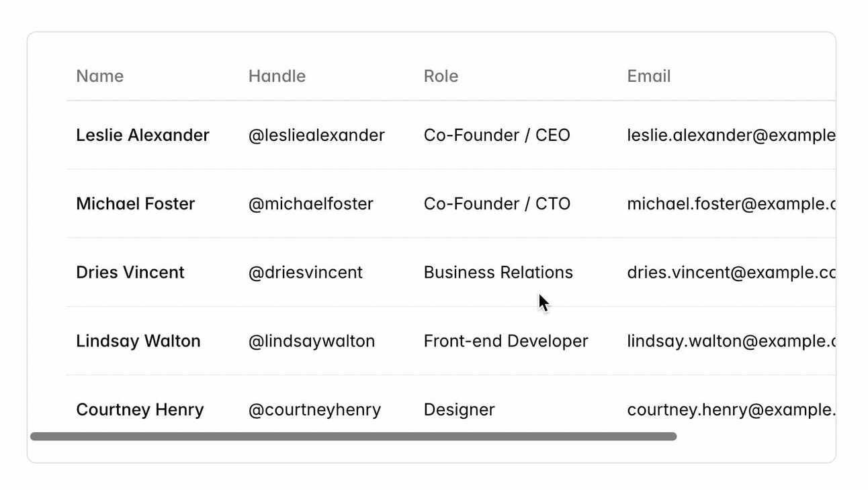Click the Name column header

click(100, 76)
